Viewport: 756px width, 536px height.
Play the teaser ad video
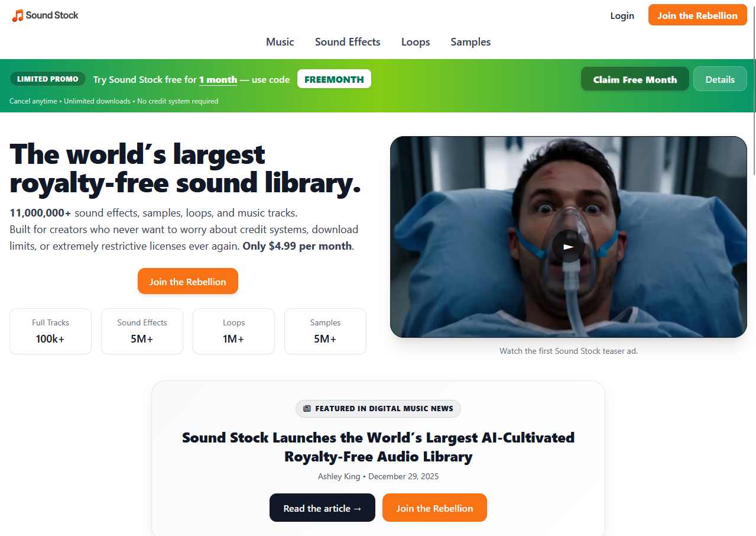(568, 246)
